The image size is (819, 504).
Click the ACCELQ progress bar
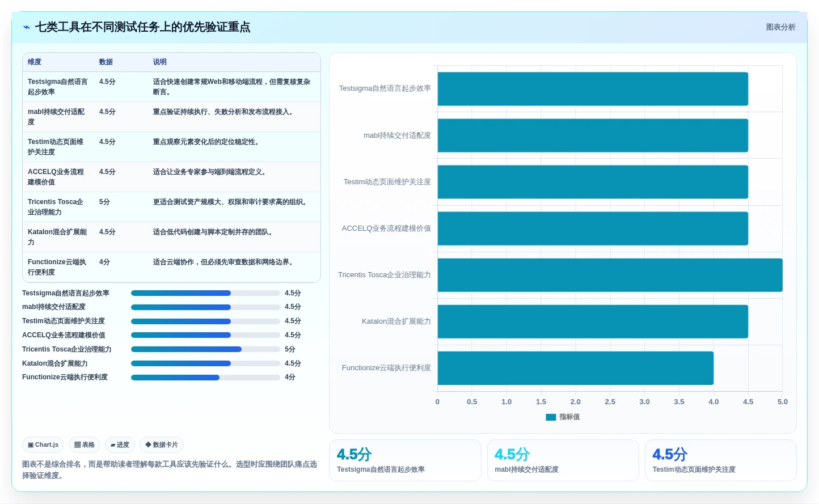click(x=205, y=335)
